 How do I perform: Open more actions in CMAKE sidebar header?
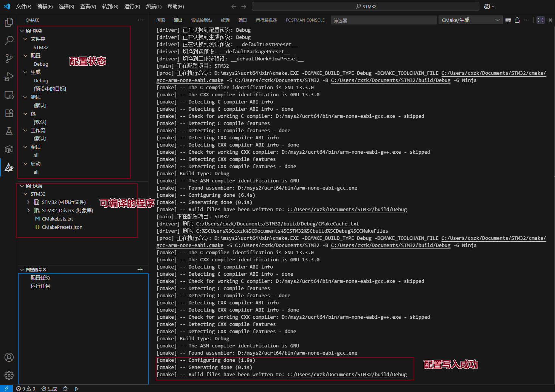click(x=140, y=20)
